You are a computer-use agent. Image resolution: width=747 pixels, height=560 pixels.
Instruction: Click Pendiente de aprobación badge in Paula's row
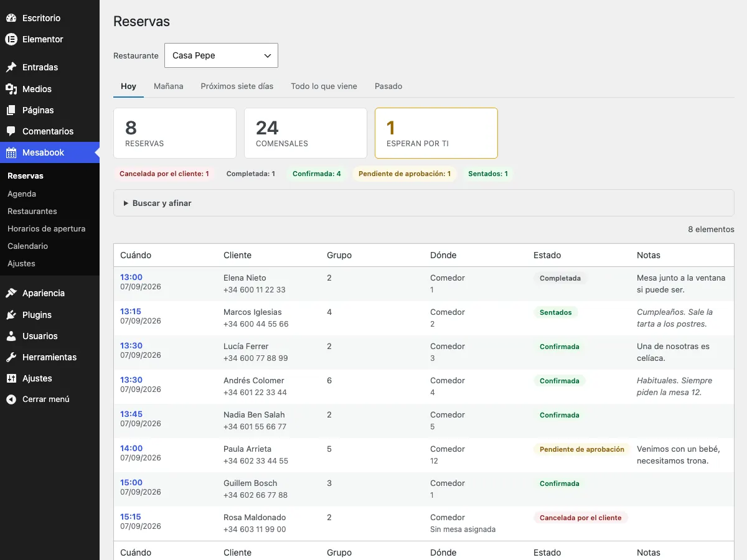click(582, 449)
